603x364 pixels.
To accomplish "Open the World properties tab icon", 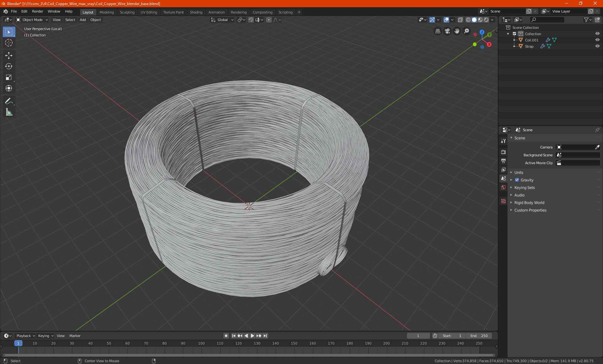I will pyautogui.click(x=503, y=187).
